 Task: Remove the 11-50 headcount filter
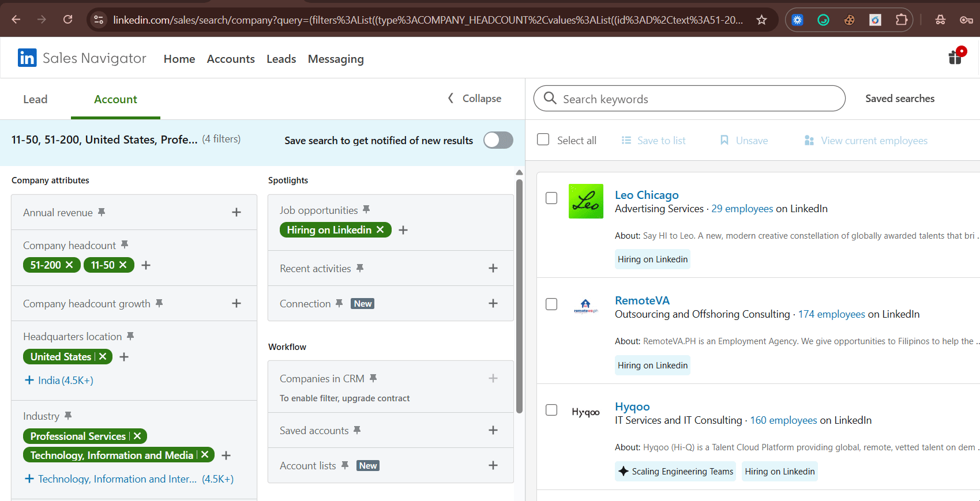(x=123, y=265)
